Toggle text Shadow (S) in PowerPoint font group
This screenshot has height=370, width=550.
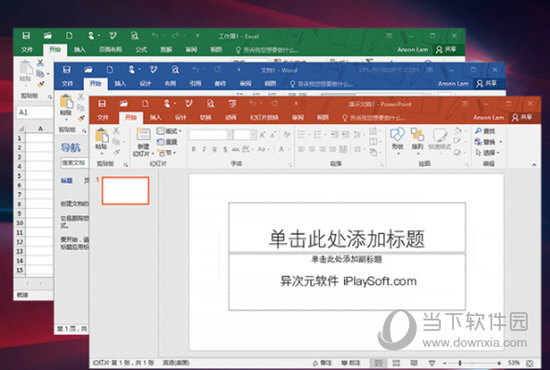click(225, 149)
